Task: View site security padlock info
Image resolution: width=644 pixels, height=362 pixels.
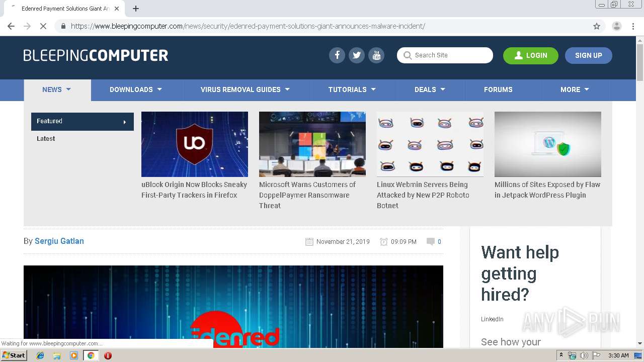Action: point(63,26)
